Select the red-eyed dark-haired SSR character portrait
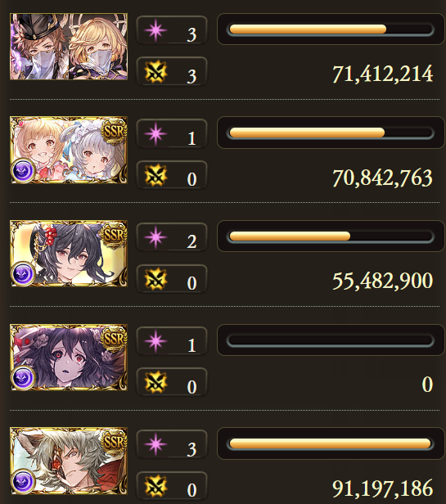 (69, 358)
